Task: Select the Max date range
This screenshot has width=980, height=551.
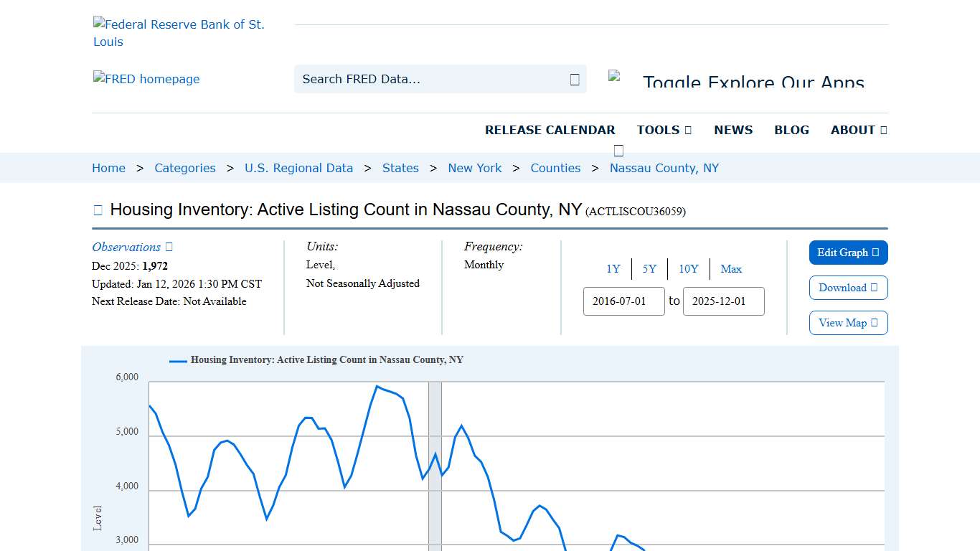Action: (731, 269)
